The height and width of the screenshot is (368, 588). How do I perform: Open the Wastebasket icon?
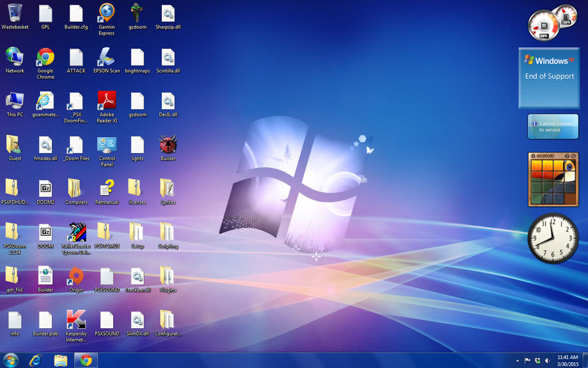click(x=15, y=16)
